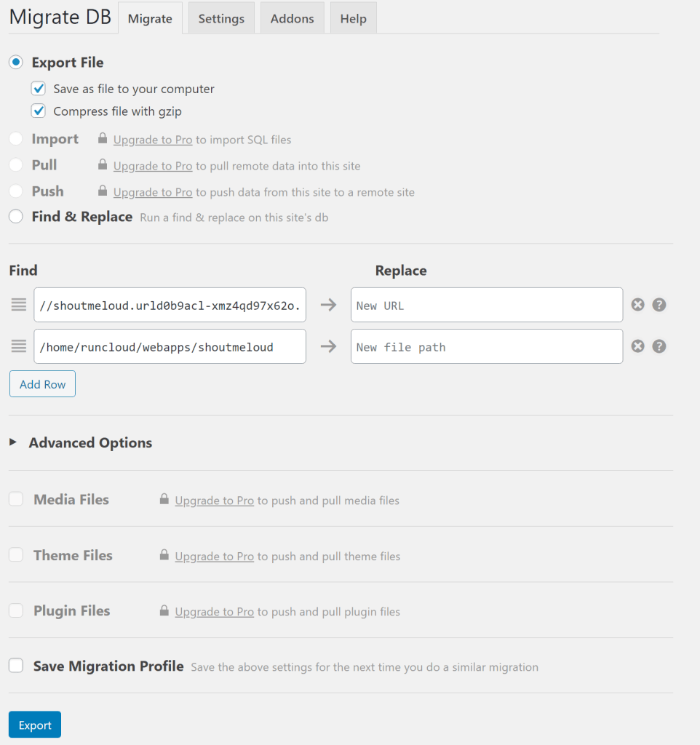Click the lock icon beside Pull
700x745 pixels.
102,164
